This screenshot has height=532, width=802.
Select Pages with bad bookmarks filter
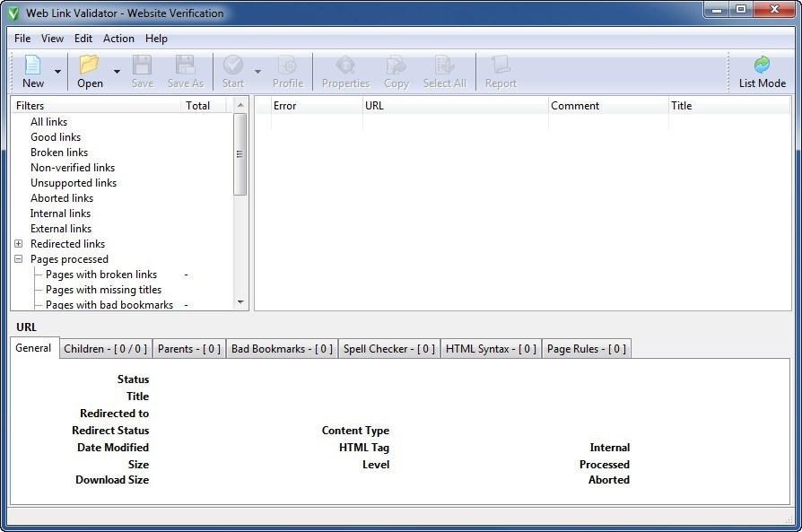tap(109, 305)
